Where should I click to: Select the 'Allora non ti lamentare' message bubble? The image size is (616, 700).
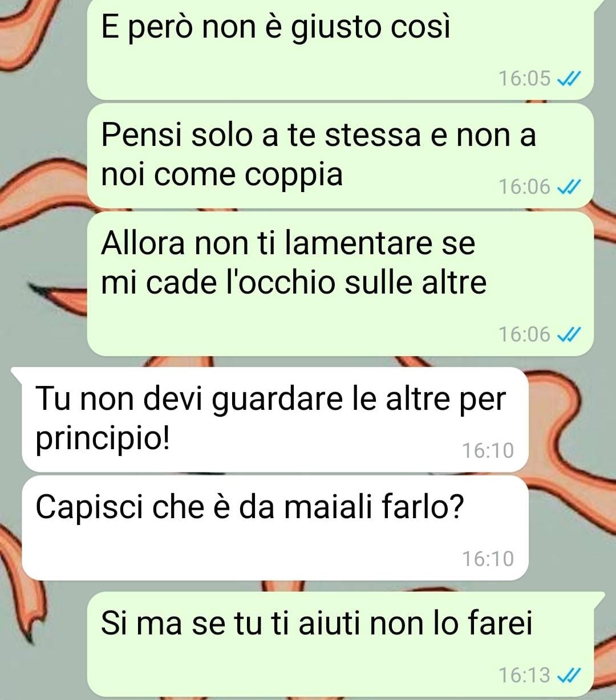(341, 284)
